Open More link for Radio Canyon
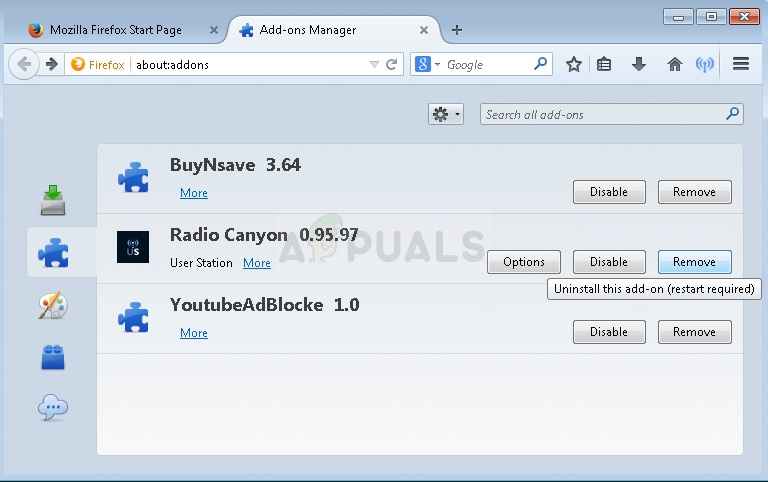Screen dimensions: 768x482 [x=257, y=263]
